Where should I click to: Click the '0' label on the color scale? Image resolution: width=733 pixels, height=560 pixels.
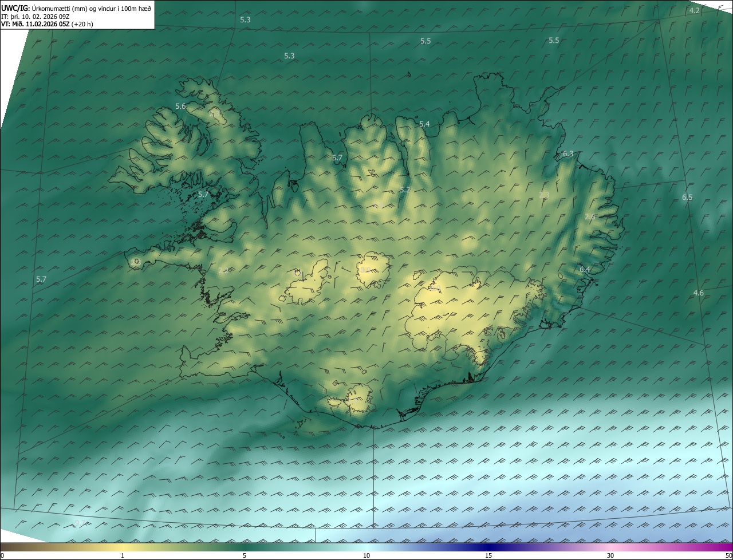pyautogui.click(x=2, y=556)
